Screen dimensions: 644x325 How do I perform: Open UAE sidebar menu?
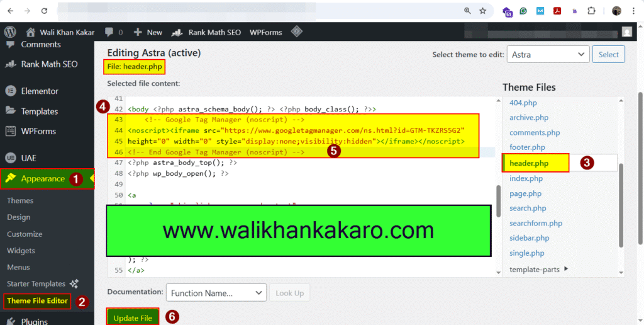click(22, 158)
